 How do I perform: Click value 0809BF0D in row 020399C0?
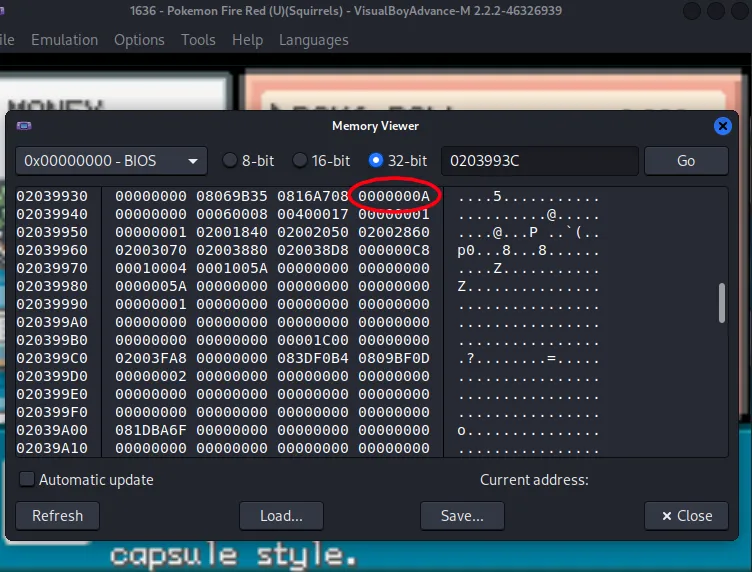point(394,358)
